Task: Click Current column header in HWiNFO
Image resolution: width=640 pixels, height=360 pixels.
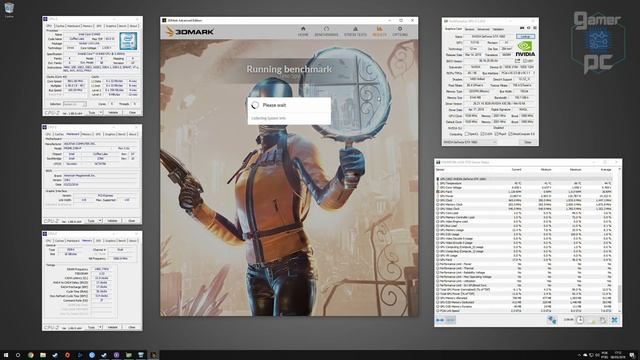Action: coord(516,169)
